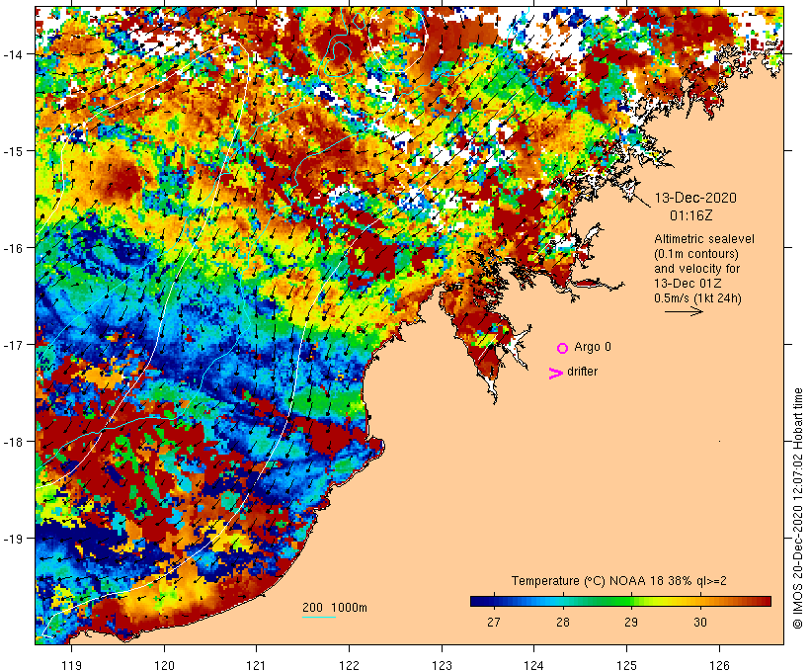Click the '30' temperature scale value
The width and height of the screenshot is (810, 672).
[x=700, y=622]
